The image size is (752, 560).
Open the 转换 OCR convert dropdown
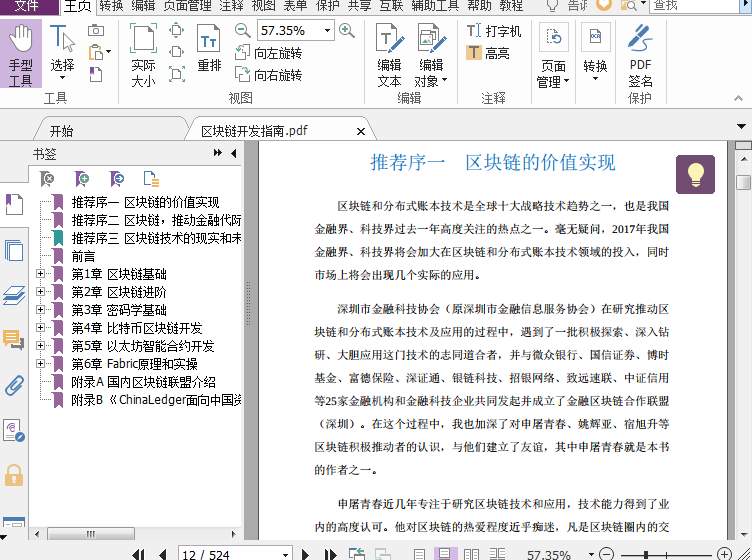[595, 53]
